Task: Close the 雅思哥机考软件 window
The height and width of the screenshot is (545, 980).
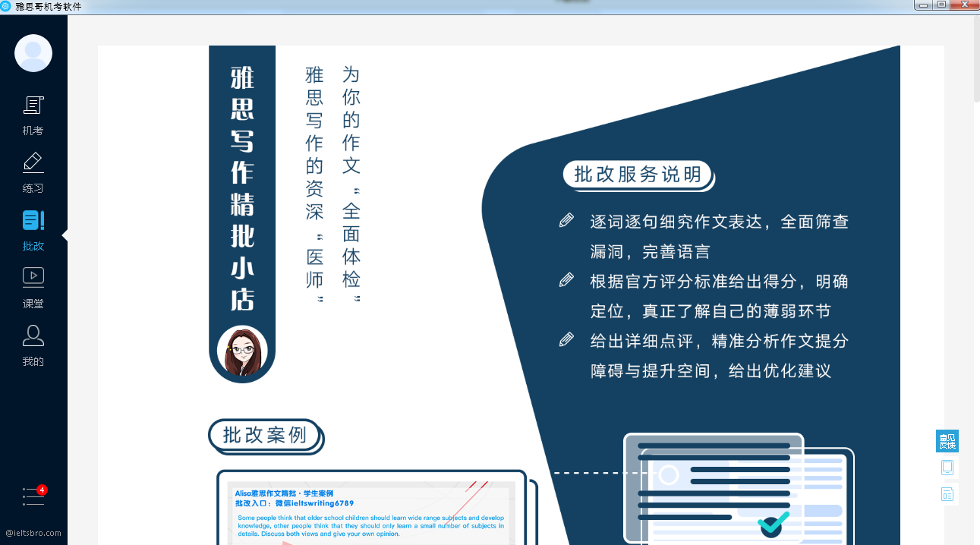Action: (x=964, y=5)
